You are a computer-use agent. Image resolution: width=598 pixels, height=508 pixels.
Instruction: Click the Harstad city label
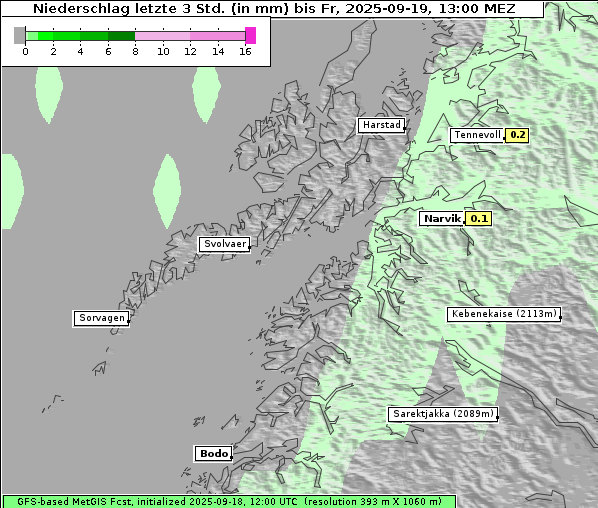[381, 125]
